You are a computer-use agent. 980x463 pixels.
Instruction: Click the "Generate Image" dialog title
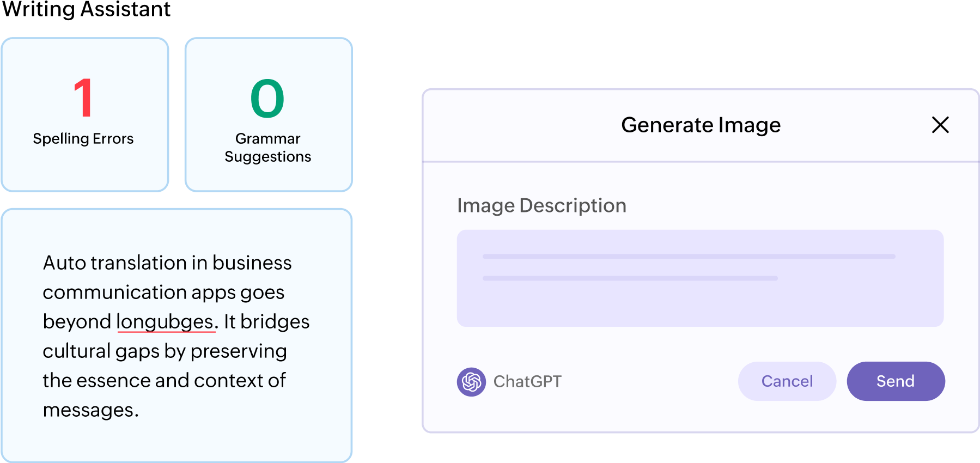701,125
